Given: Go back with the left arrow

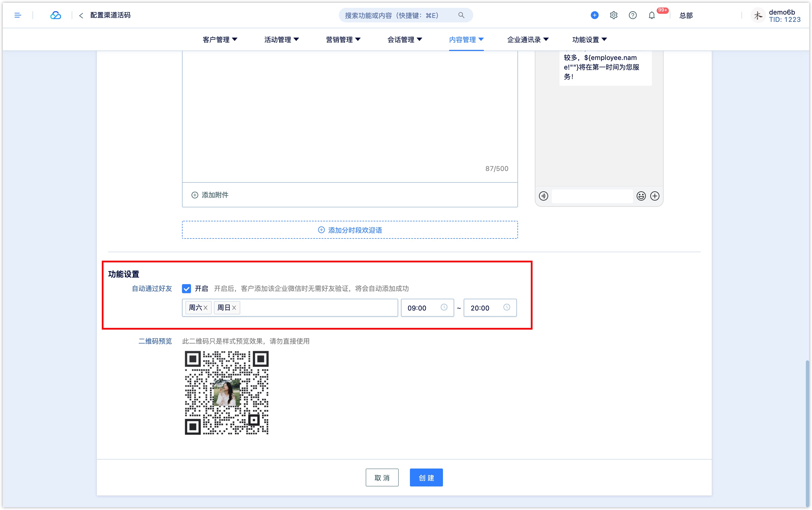Looking at the screenshot, I should tap(81, 15).
